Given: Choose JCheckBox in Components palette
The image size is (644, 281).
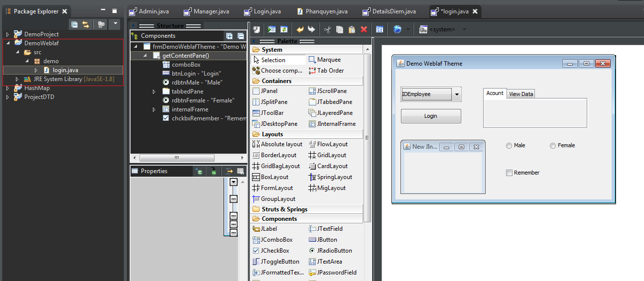Looking at the screenshot, I should (x=271, y=251).
